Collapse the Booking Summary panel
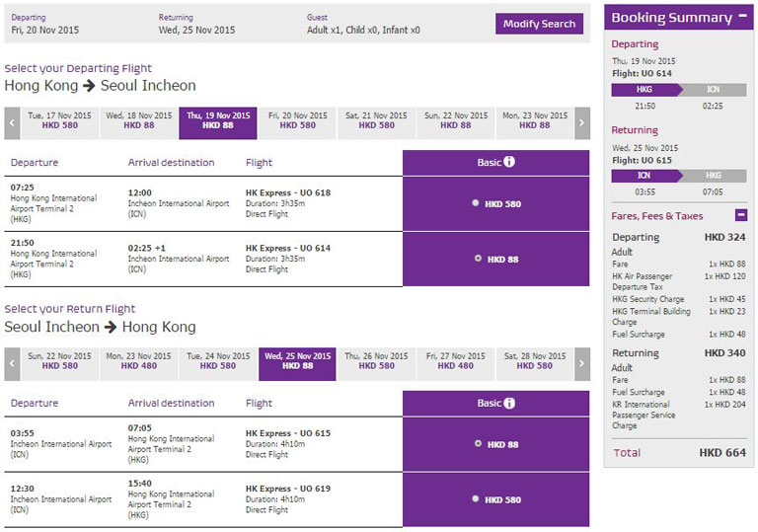This screenshot has height=532, width=758. point(742,17)
